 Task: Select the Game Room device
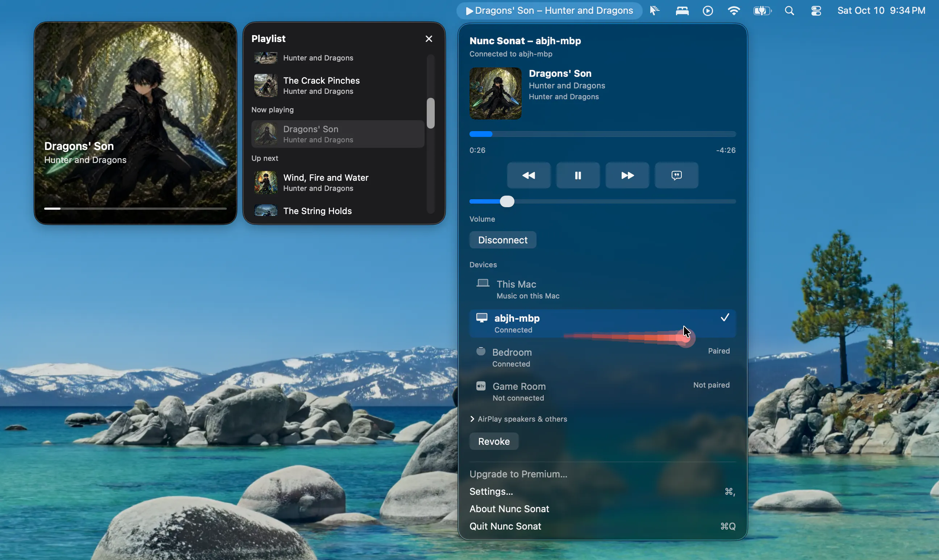click(x=602, y=392)
